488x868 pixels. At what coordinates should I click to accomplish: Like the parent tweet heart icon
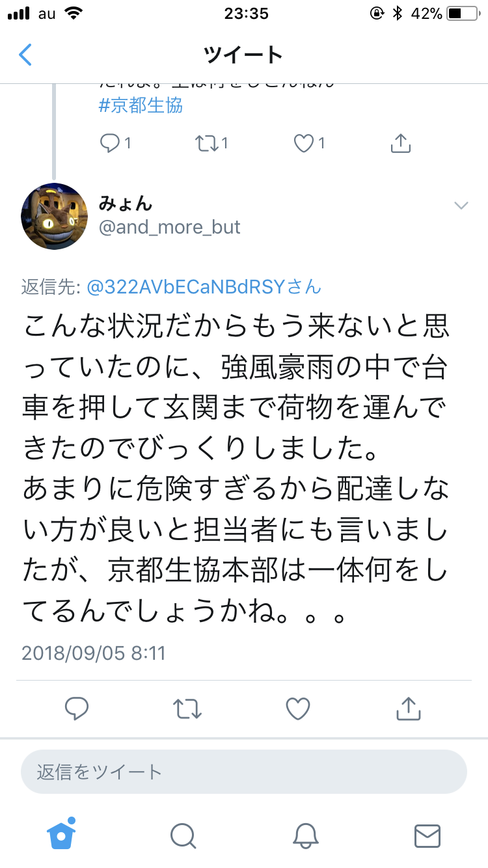click(x=304, y=143)
